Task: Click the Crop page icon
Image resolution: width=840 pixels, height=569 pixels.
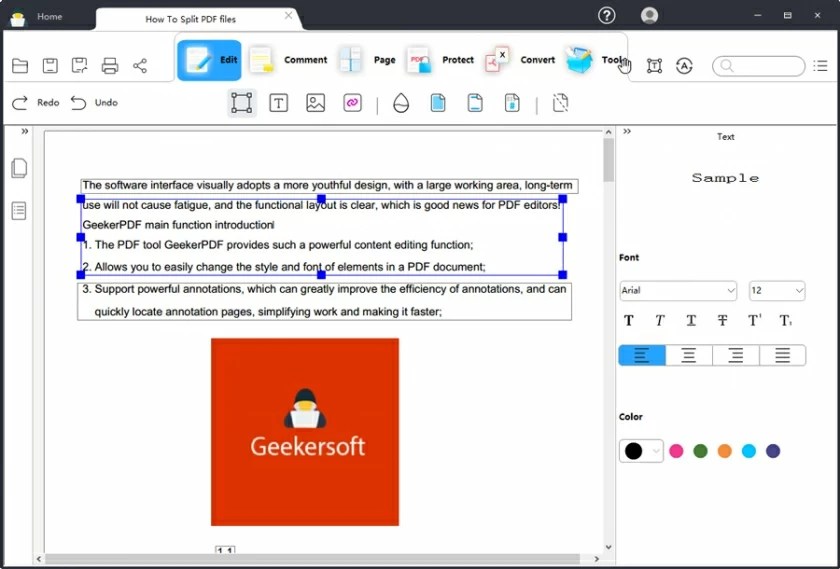Action: 560,103
